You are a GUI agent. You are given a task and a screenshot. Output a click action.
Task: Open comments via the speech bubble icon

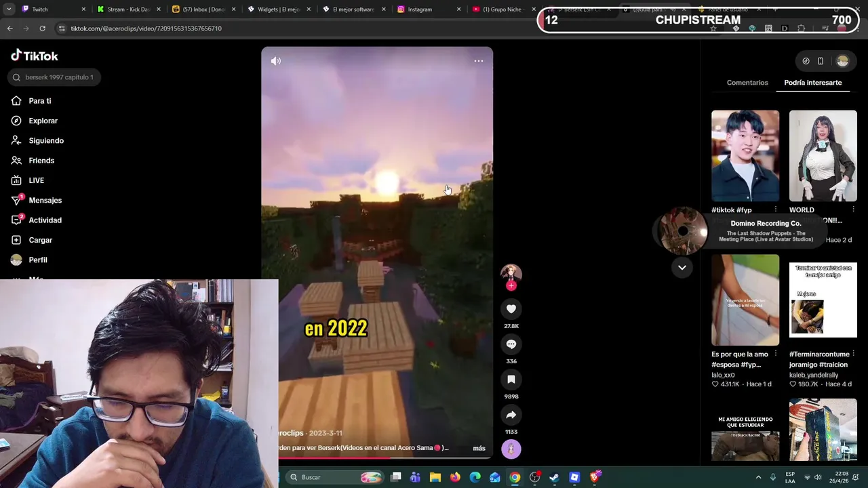pyautogui.click(x=511, y=344)
